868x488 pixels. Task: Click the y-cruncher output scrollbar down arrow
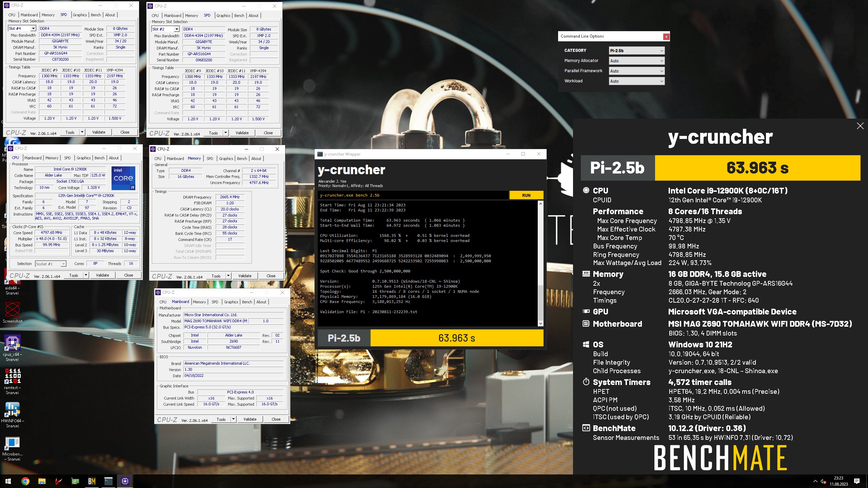pyautogui.click(x=540, y=324)
